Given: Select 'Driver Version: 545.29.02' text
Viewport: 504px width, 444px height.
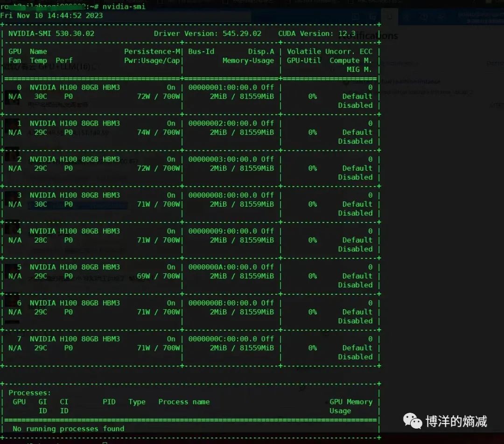Looking at the screenshot, I should 207,34.
